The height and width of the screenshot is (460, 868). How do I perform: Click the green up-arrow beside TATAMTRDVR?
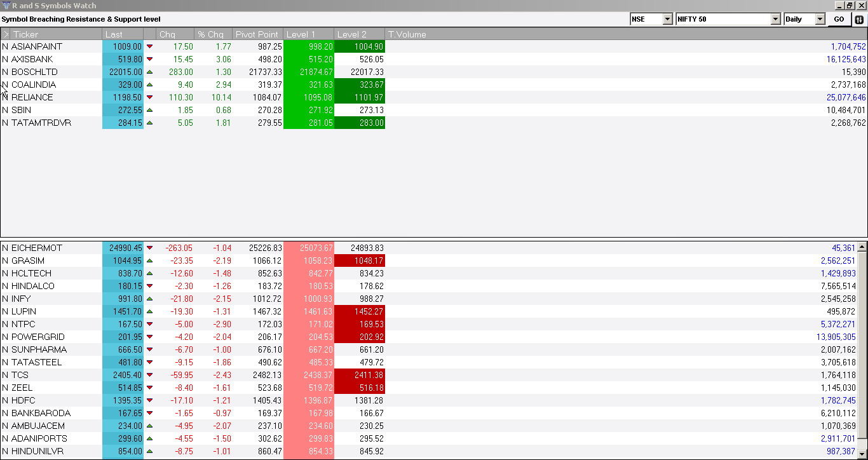pyautogui.click(x=149, y=123)
